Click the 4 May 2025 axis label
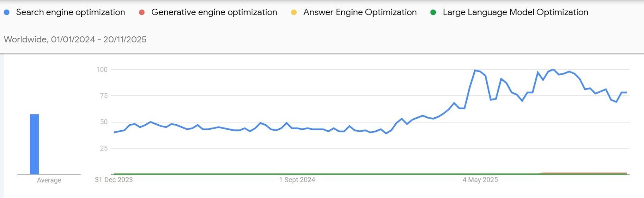Image resolution: width=644 pixels, height=198 pixels. [480, 180]
